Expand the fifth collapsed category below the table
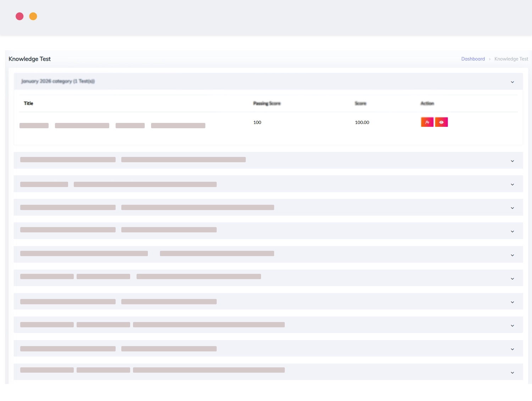The image size is (532, 401). pyautogui.click(x=512, y=255)
